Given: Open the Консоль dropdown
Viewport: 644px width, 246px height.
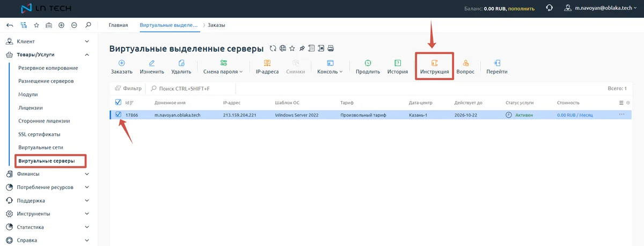Looking at the screenshot, I should click(x=330, y=67).
